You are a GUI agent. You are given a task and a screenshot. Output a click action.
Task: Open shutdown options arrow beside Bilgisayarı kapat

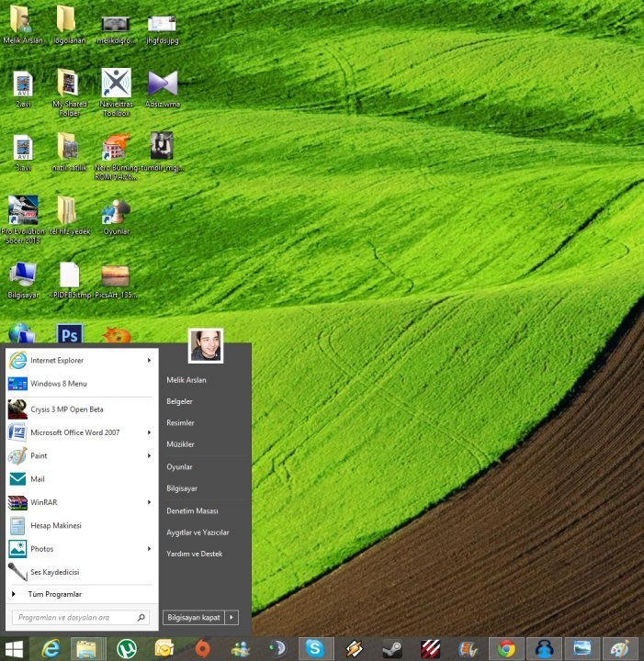point(232,618)
